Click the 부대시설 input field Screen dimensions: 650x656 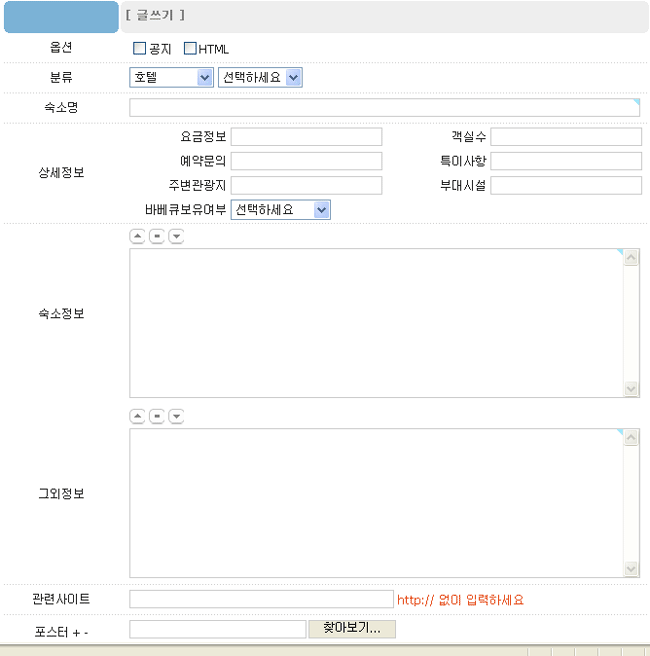coord(566,185)
